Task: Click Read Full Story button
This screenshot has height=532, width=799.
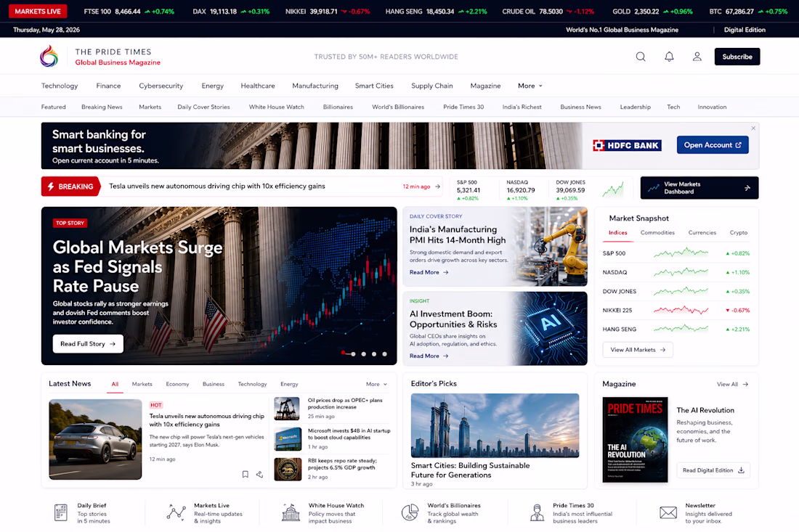Action: click(88, 343)
